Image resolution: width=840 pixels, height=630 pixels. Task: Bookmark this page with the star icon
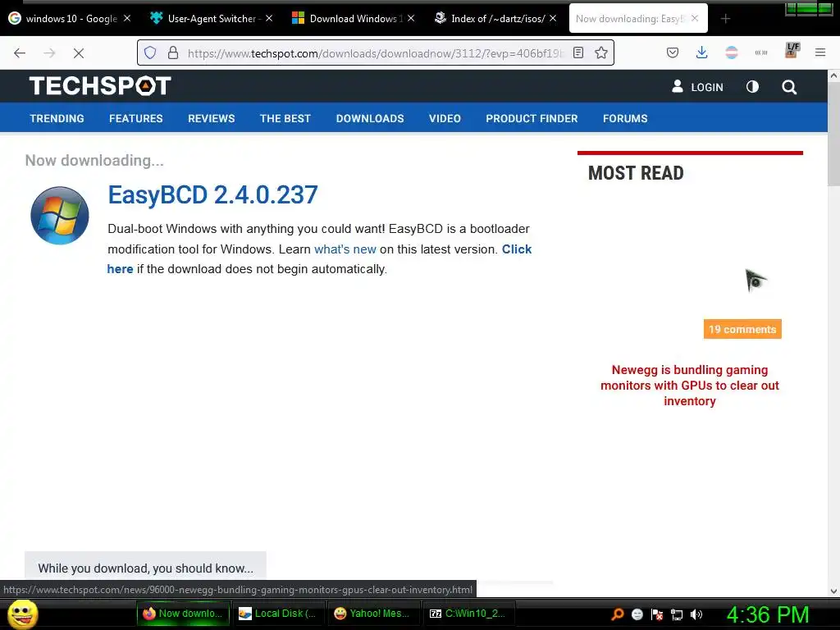tap(601, 52)
